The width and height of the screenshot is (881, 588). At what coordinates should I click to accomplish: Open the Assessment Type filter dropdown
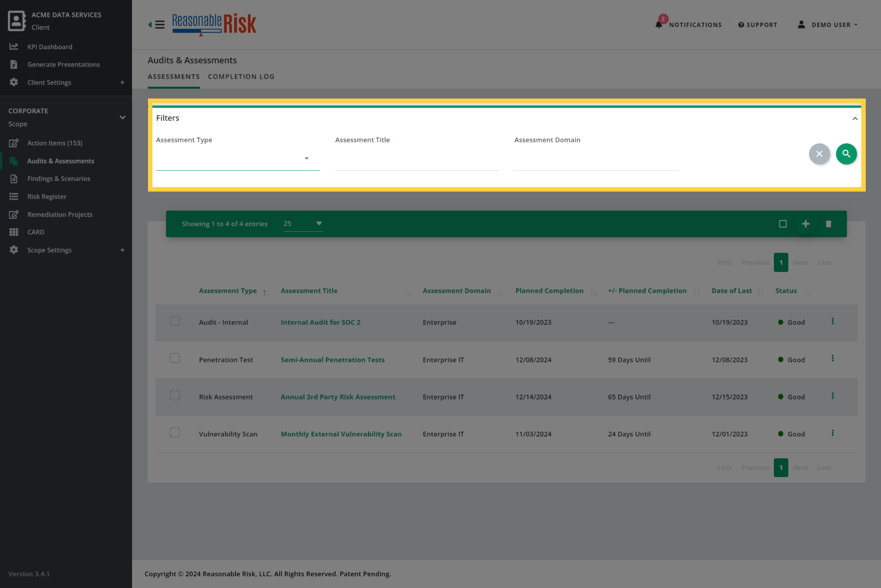pos(238,159)
